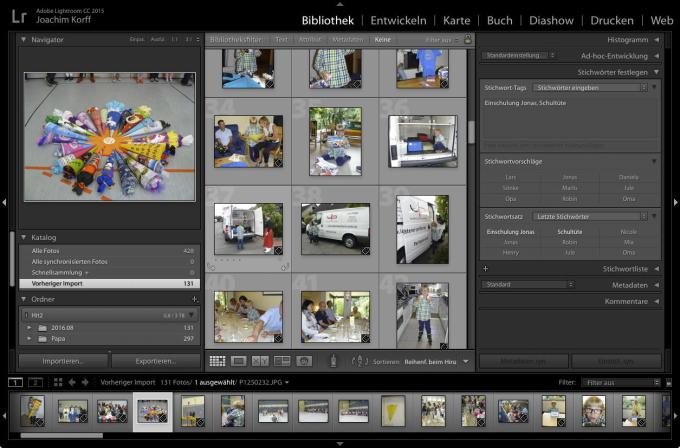This screenshot has width=680, height=448.
Task: Collapse the Katalog panel
Action: (23, 237)
